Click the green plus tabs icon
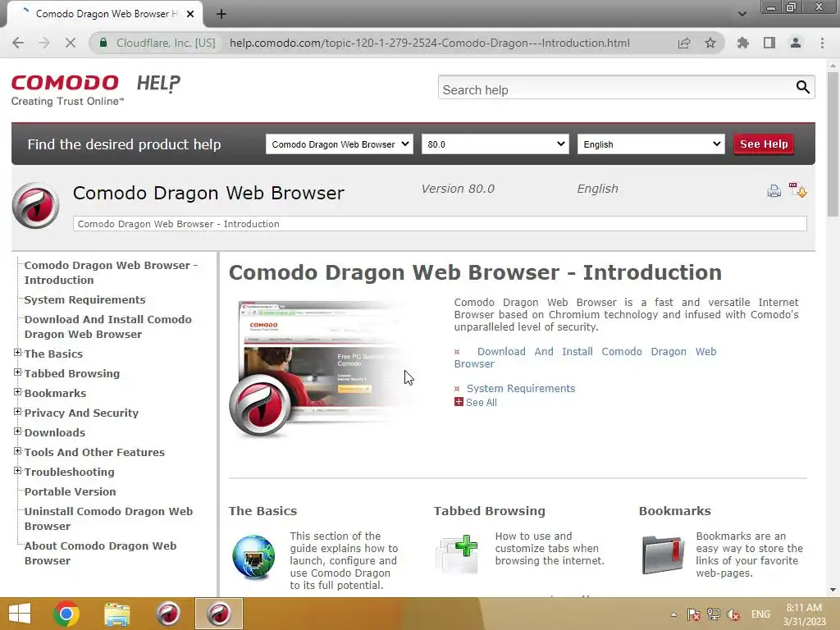The image size is (840, 630). [x=456, y=554]
